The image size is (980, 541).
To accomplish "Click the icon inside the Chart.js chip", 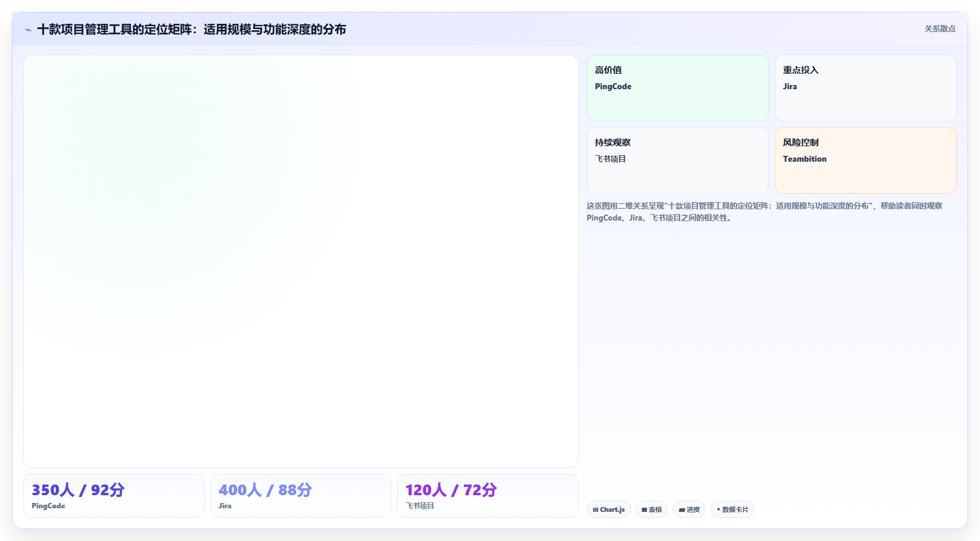I will point(595,510).
